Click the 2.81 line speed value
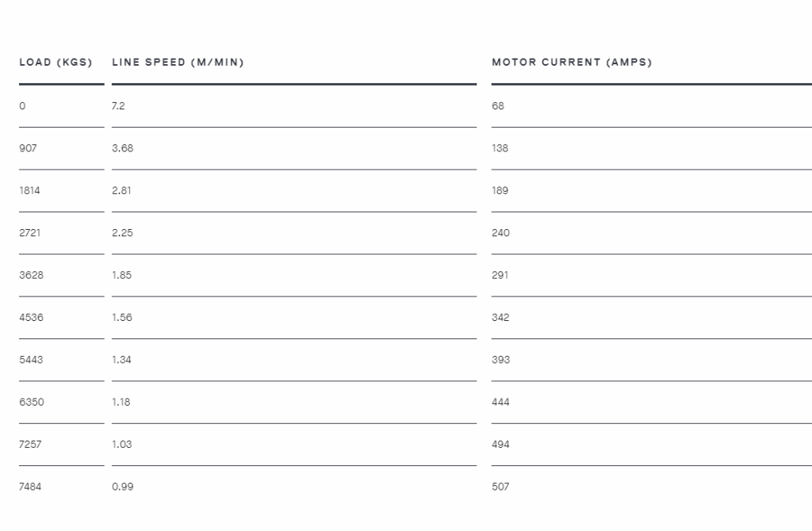 coord(121,190)
